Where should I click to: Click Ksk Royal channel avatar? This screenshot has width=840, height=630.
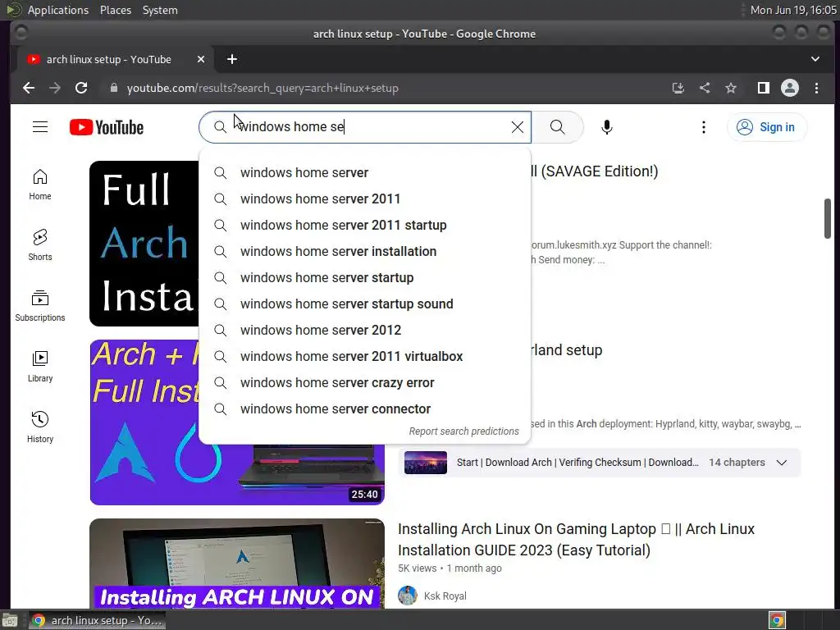point(408,596)
